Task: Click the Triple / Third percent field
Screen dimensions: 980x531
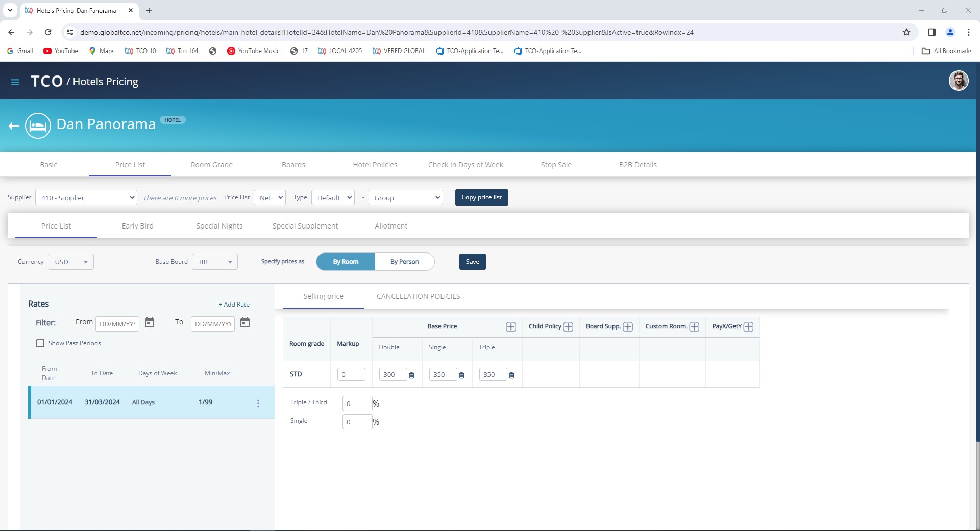Action: tap(357, 403)
